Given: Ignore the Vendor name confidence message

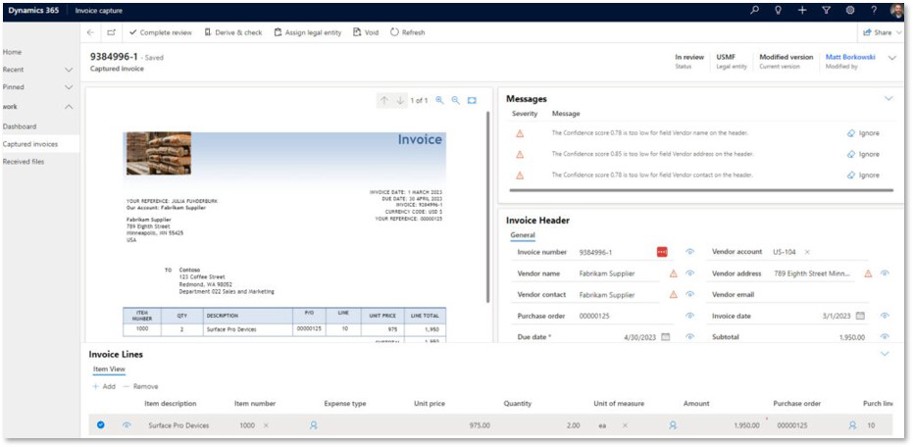Looking at the screenshot, I should tap(863, 133).
